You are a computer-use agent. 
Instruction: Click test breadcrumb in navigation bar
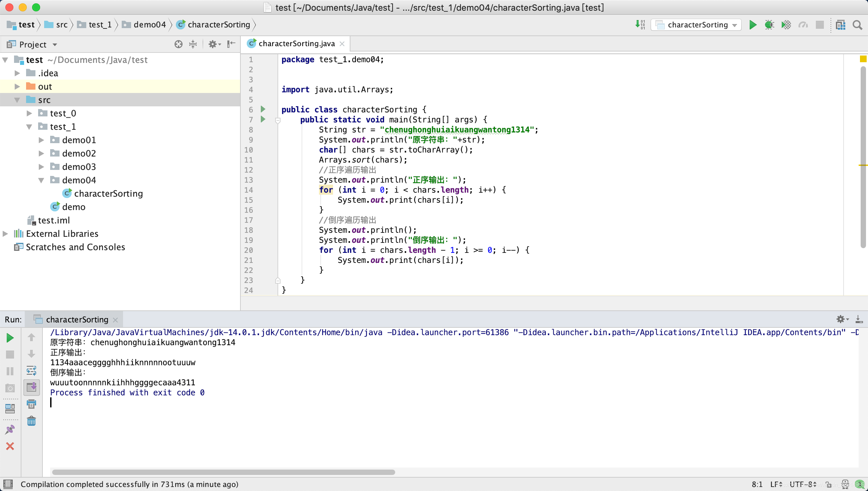(x=21, y=25)
